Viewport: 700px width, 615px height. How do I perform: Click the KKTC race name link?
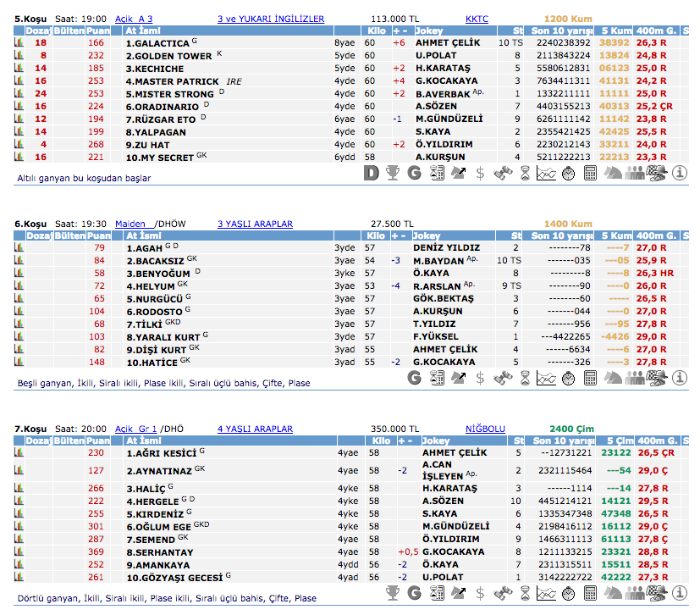[x=477, y=18]
